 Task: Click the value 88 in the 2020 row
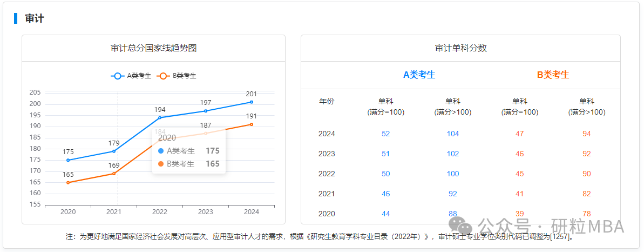(x=452, y=214)
